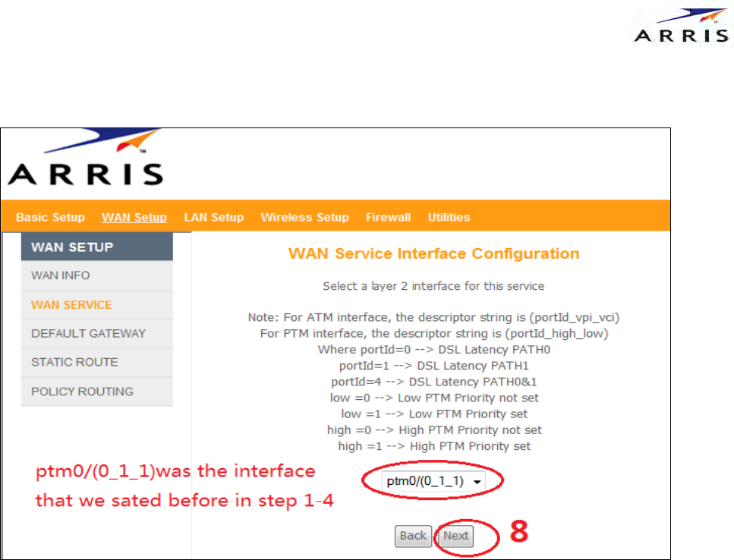Click the 'Note: For ATM interface' line
The image size is (734, 560).
(433, 317)
